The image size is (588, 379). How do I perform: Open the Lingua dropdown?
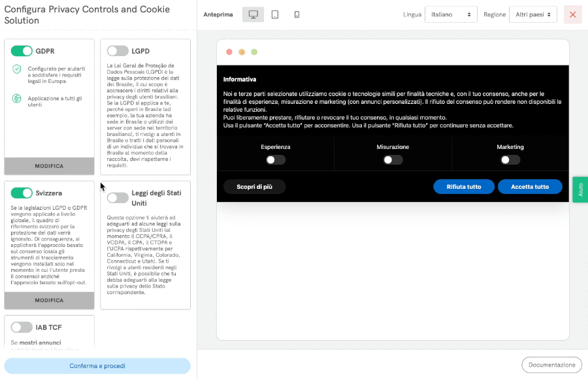pyautogui.click(x=451, y=14)
